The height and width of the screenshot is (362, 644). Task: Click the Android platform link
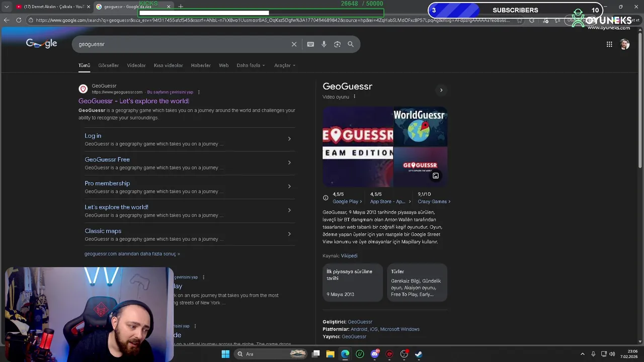pos(359,329)
